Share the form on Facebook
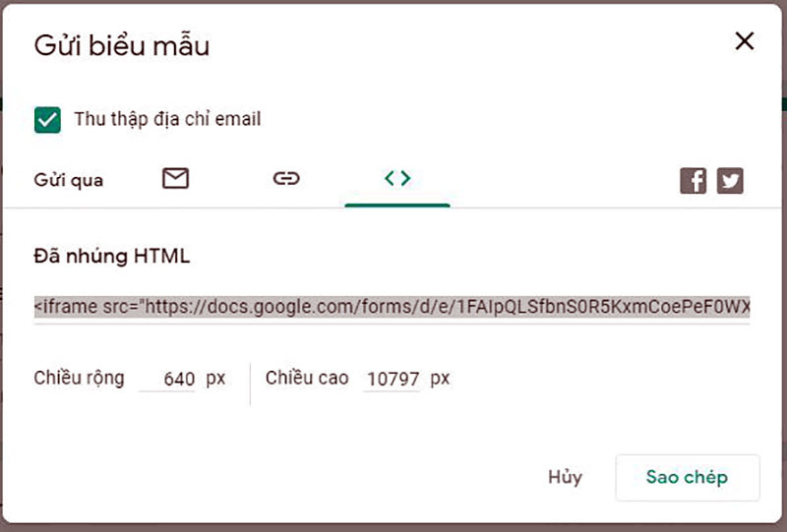787x532 pixels. tap(694, 180)
